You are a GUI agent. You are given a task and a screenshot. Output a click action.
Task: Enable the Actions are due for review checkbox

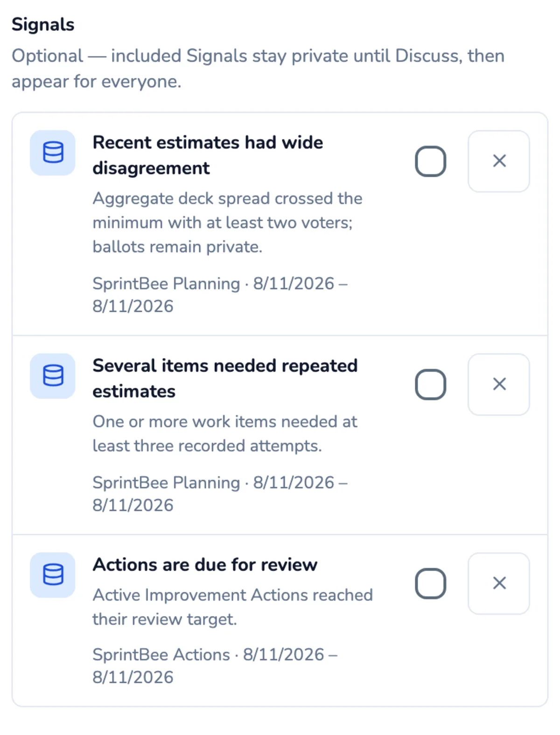(x=430, y=583)
